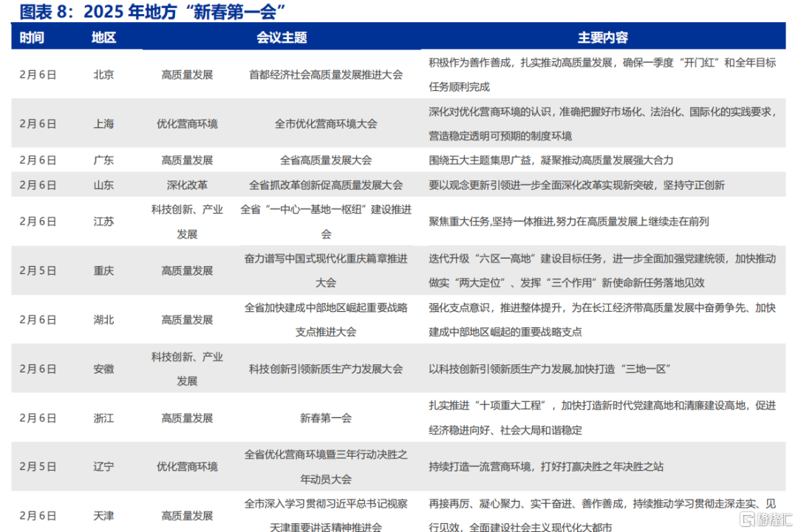The height and width of the screenshot is (532, 798).
Task: Click the region cell '湖北'
Action: (104, 320)
